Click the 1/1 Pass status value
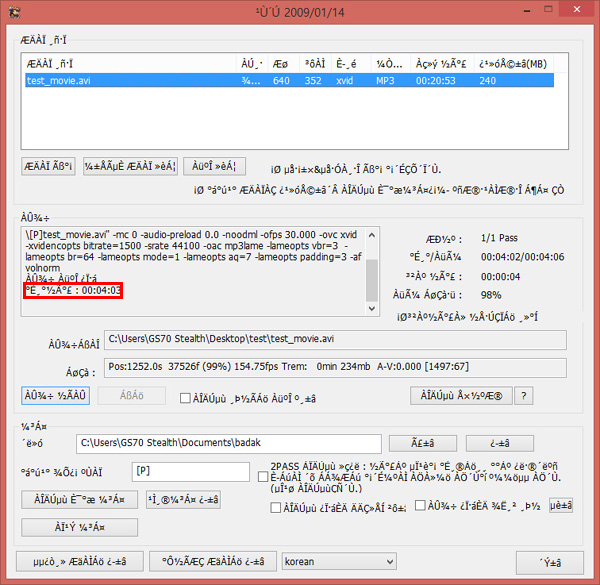Viewport: 600px width, 585px height. (x=499, y=238)
